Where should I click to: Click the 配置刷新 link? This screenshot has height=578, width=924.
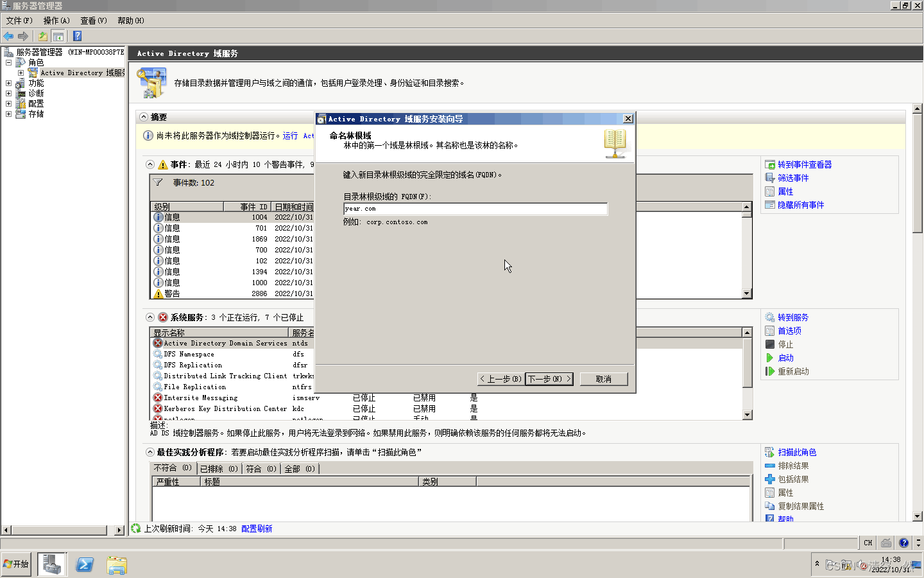point(257,529)
